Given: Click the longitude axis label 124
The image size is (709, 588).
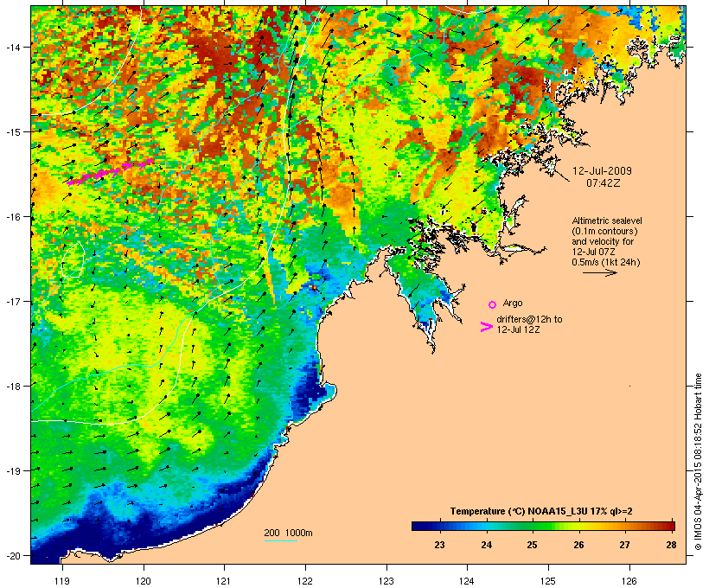Looking at the screenshot, I should tap(467, 581).
